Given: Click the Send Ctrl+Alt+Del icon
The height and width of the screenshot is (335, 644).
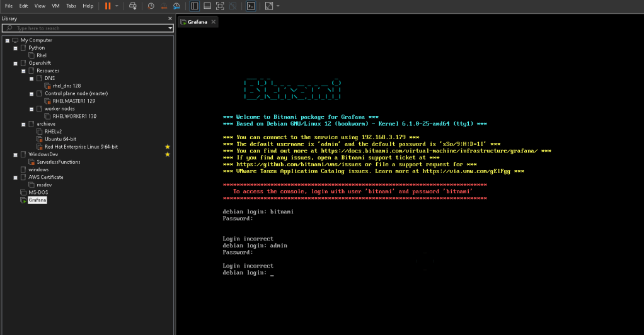Looking at the screenshot, I should pyautogui.click(x=133, y=6).
